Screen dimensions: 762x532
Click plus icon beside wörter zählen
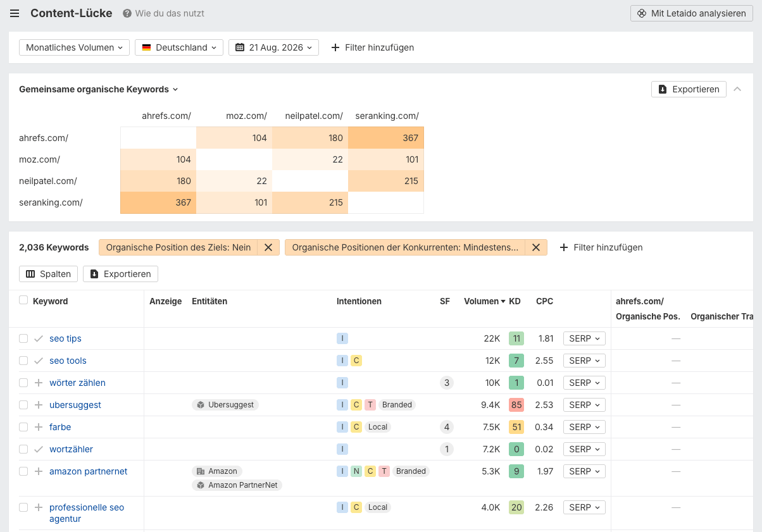39,383
